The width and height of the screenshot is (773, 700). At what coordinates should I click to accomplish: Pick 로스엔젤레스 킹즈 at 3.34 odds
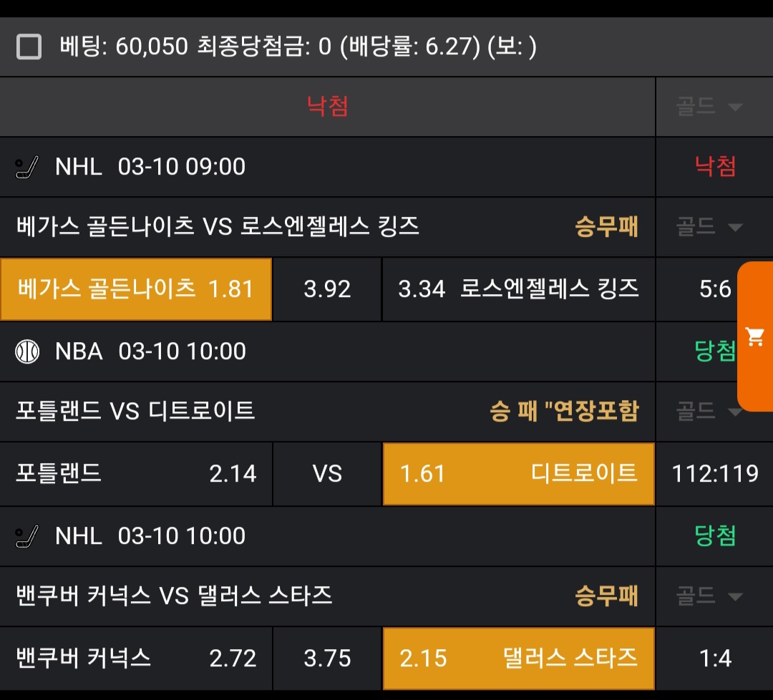click(x=518, y=289)
